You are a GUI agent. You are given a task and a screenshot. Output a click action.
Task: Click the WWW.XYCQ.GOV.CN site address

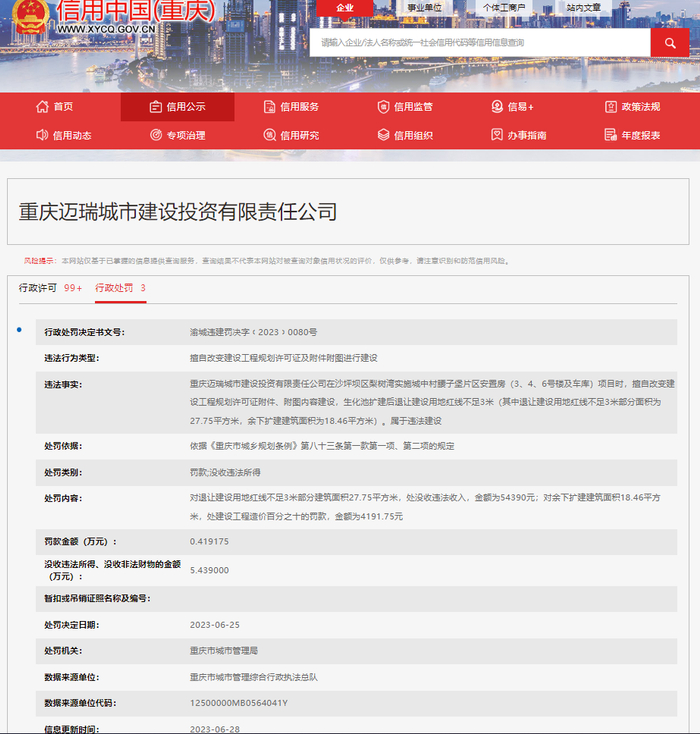pyautogui.click(x=106, y=29)
